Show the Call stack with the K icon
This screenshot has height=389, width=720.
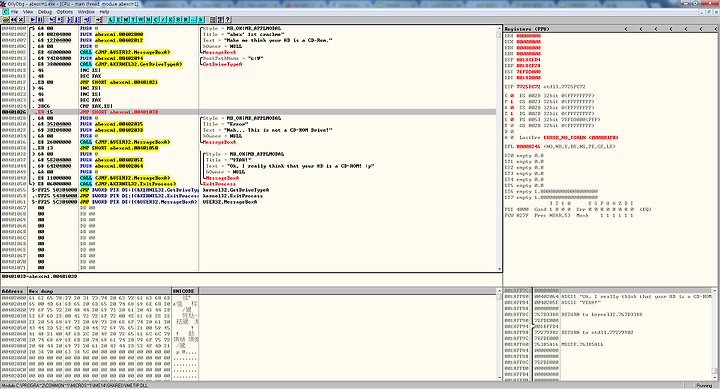click(x=170, y=20)
